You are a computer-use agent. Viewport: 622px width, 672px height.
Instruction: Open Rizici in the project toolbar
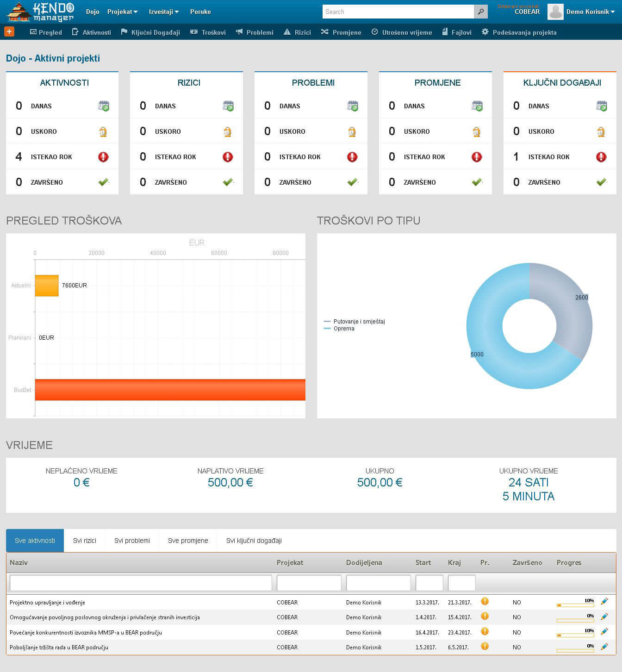point(297,32)
